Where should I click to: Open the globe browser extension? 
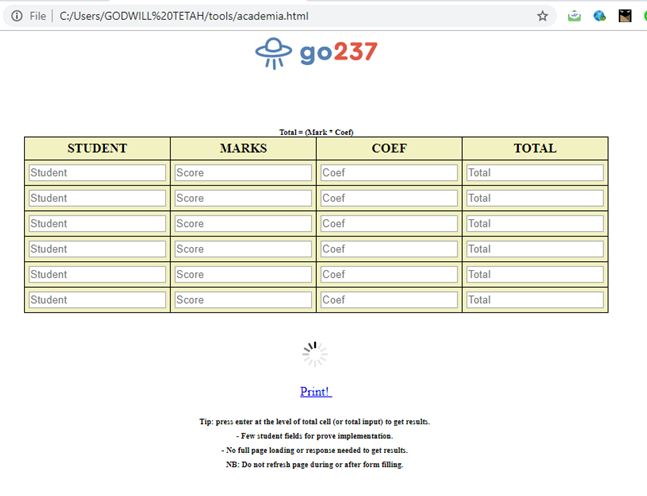point(600,16)
